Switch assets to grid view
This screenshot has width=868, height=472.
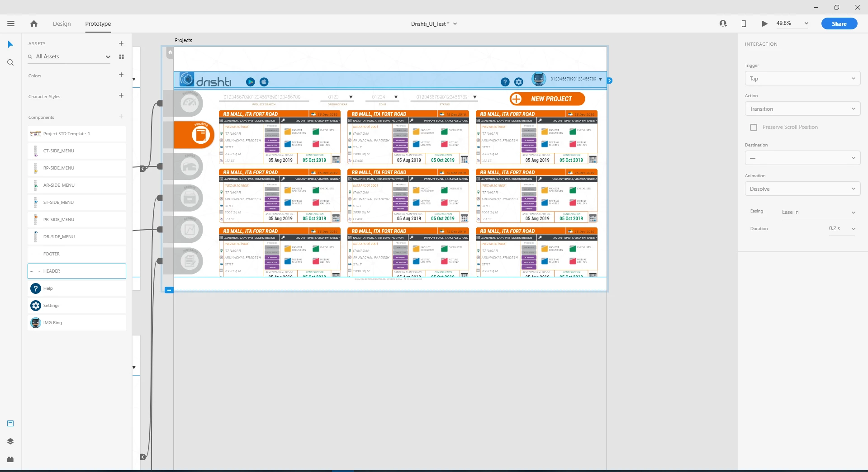click(x=121, y=57)
